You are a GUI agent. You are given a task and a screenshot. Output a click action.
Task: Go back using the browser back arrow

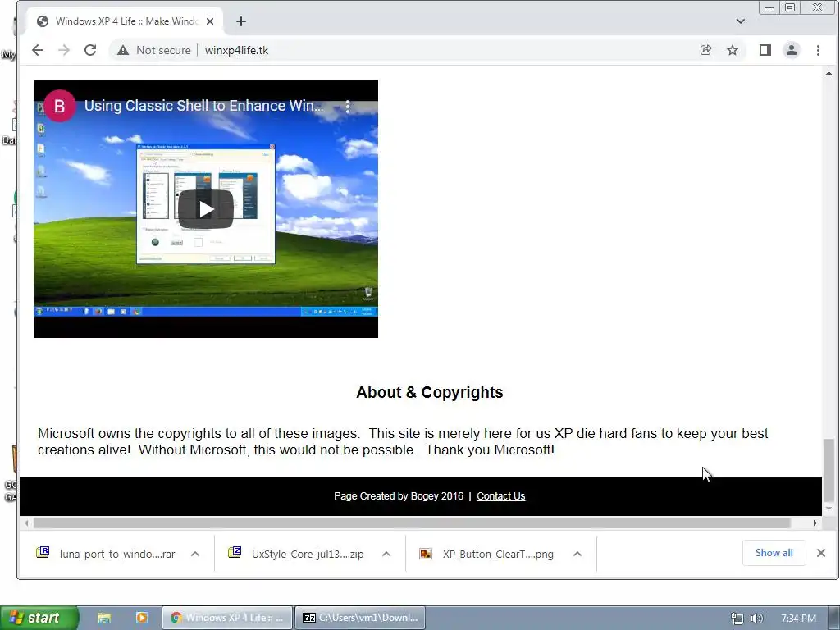pos(38,50)
